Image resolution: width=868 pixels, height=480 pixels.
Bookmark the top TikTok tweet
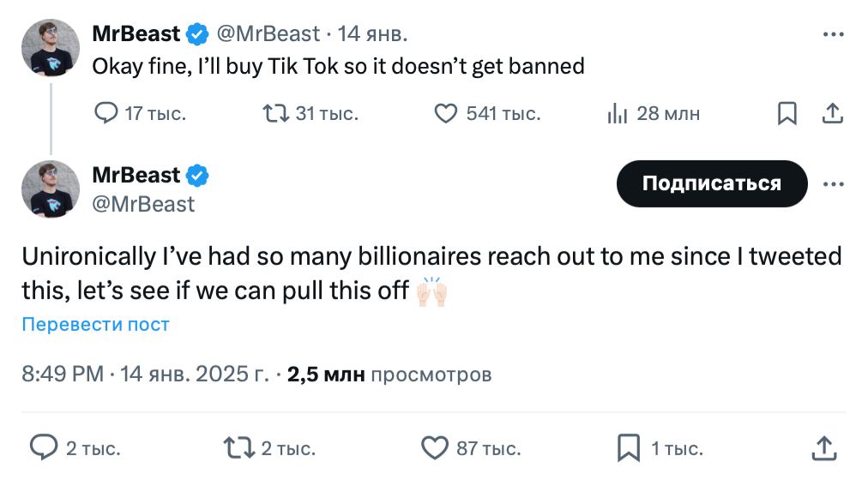tap(787, 113)
